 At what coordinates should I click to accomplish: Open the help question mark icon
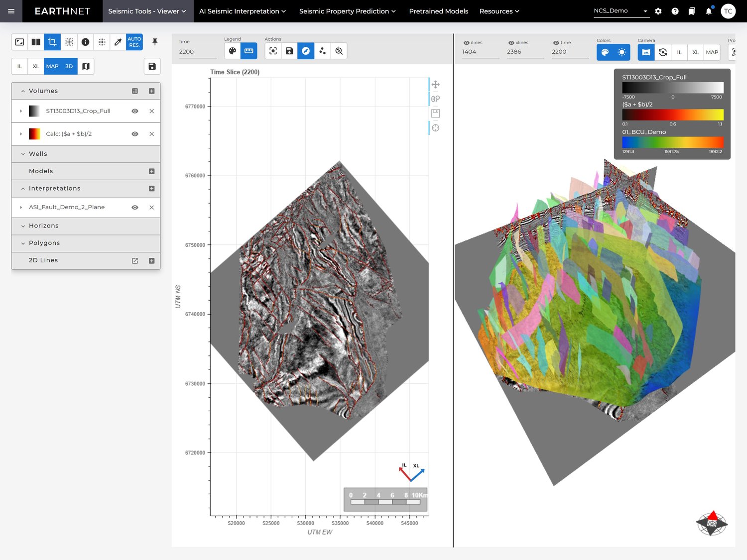[675, 11]
